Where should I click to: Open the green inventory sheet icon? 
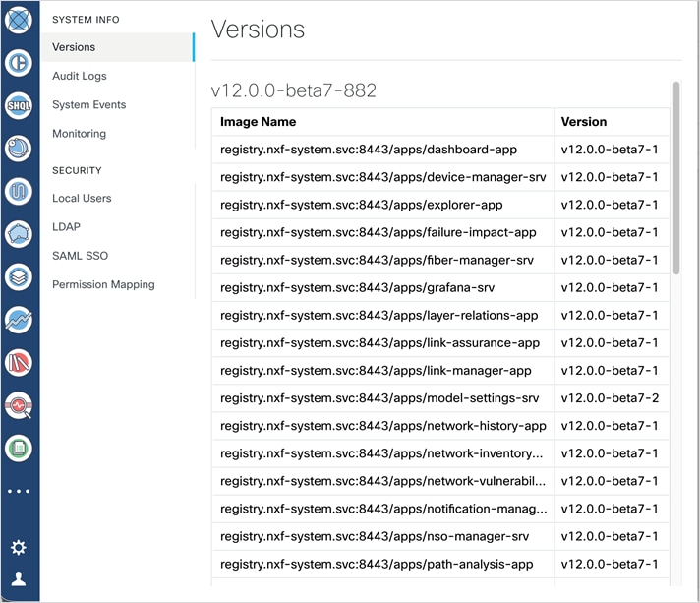[19, 448]
